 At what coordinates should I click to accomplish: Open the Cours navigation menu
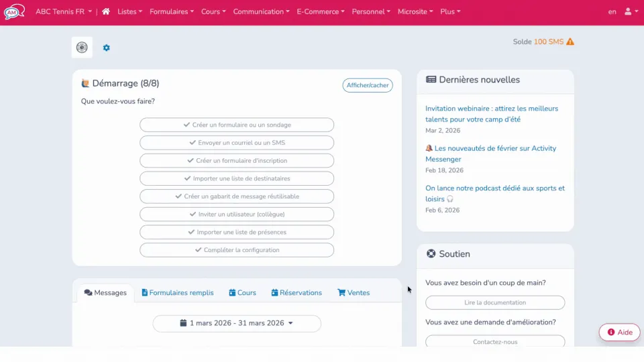click(x=213, y=11)
